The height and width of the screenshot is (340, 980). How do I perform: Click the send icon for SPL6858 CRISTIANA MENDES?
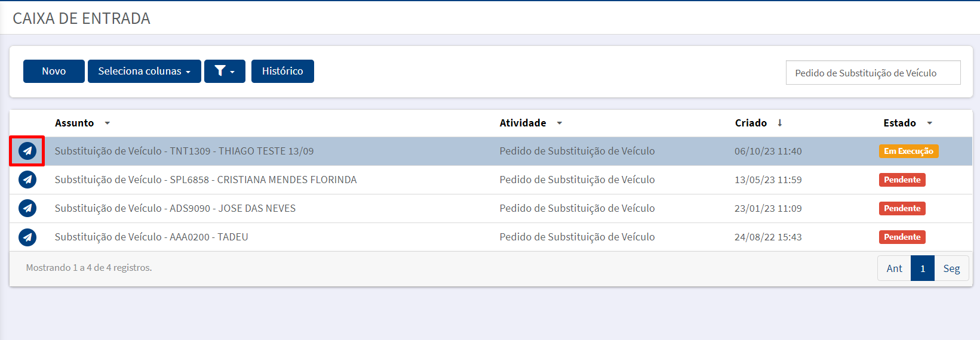click(x=27, y=180)
